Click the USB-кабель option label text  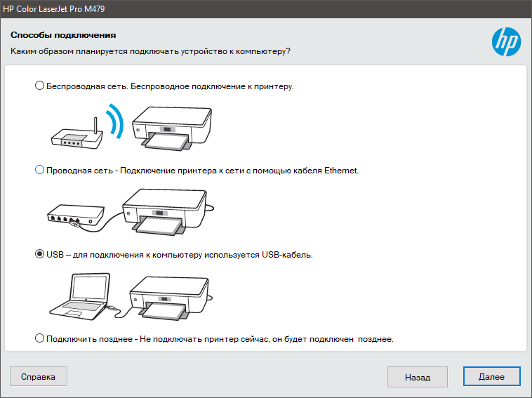(x=180, y=255)
